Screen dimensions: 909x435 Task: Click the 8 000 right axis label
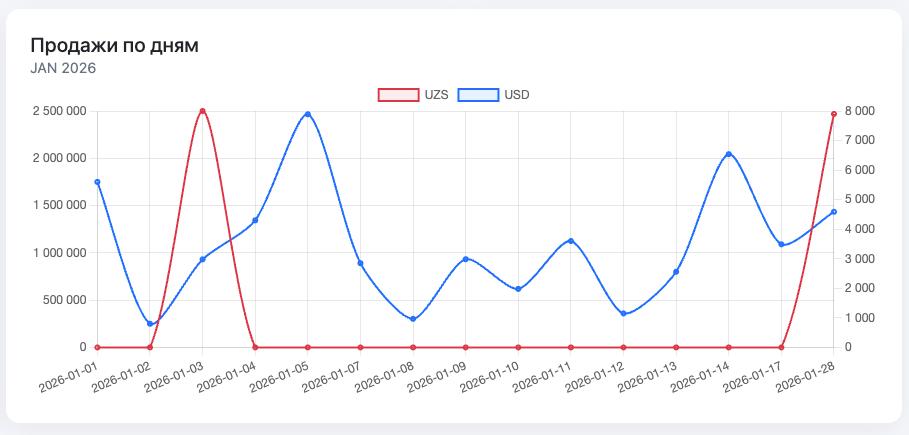(859, 111)
